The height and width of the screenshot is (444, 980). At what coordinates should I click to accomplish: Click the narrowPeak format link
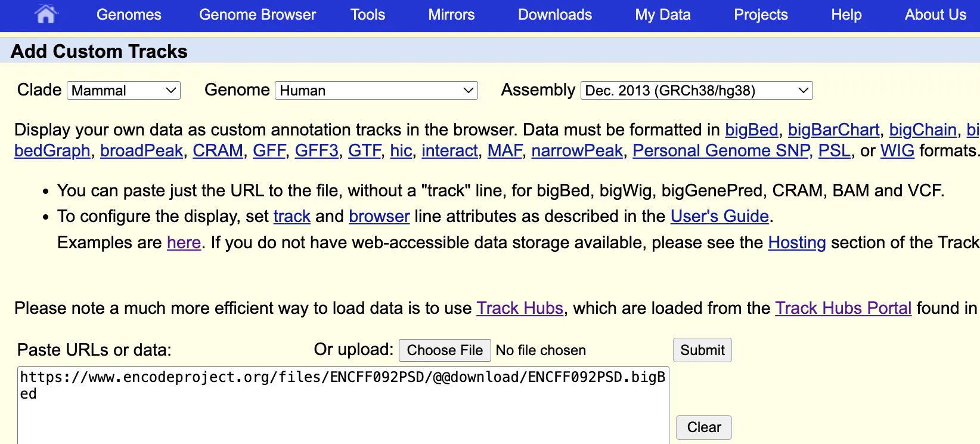coord(576,151)
